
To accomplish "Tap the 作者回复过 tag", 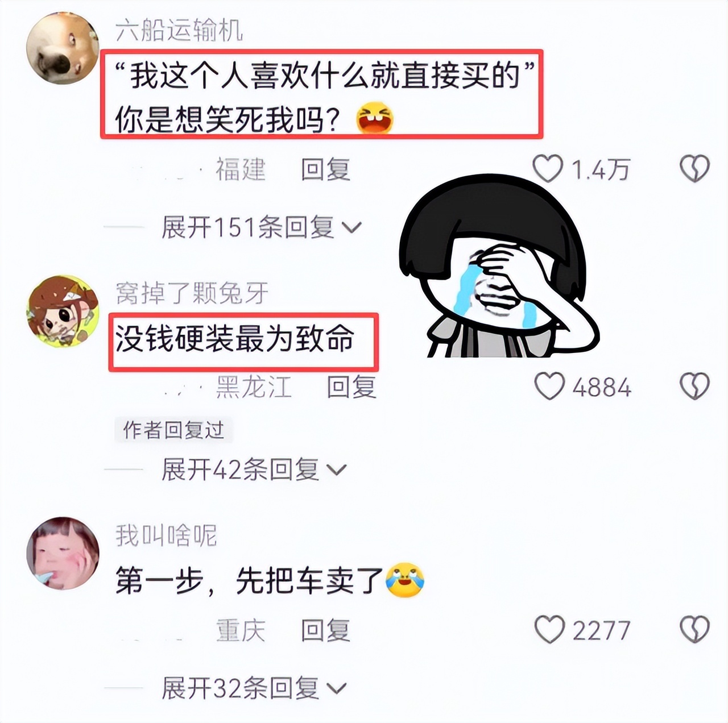I will coord(173,430).
